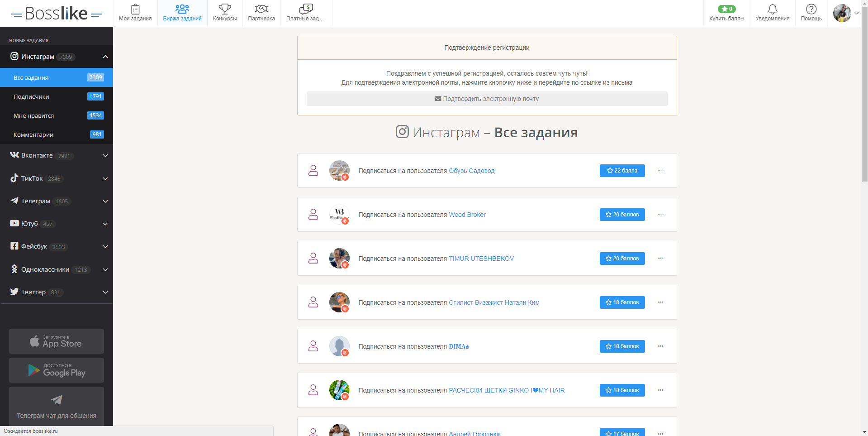
Task: Expand the ТикТок section chevron
Action: click(x=105, y=179)
